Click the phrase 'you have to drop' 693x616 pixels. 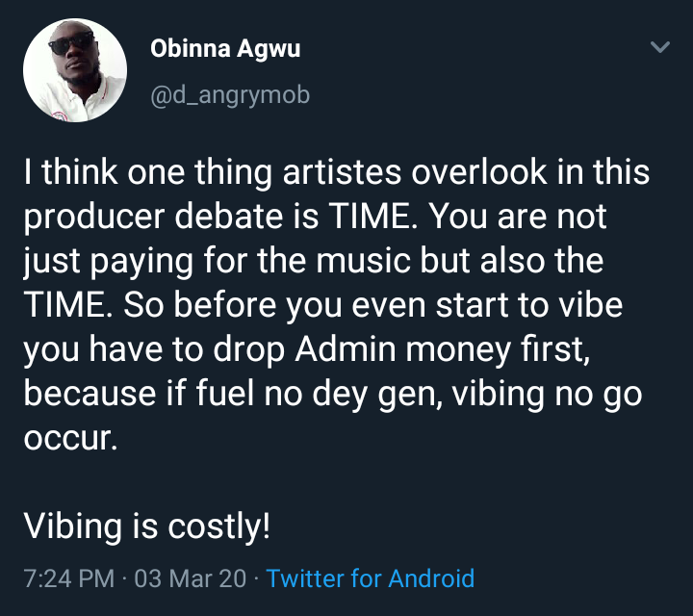point(154,349)
